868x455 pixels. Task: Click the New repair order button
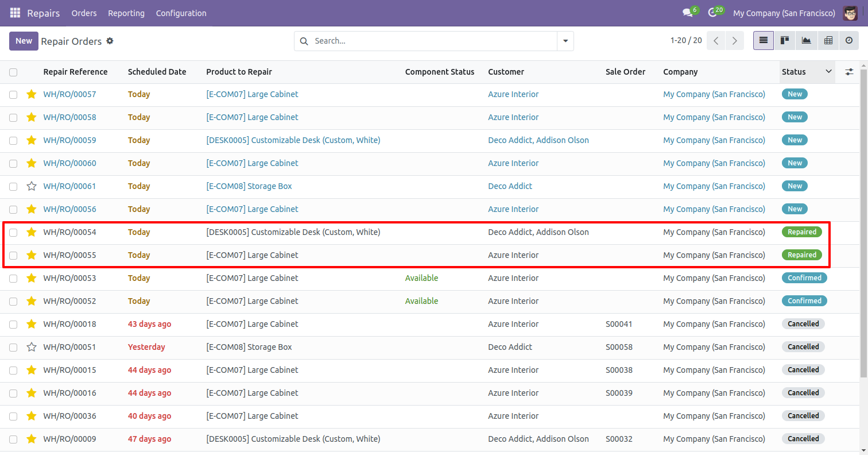(24, 41)
